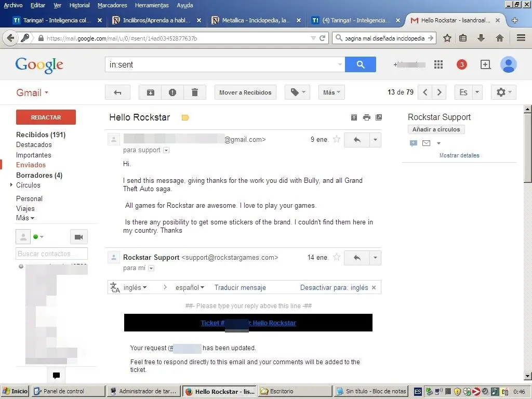Image resolution: width=532 pixels, height=399 pixels.
Task: Open the Labels tag button
Action: [x=298, y=92]
